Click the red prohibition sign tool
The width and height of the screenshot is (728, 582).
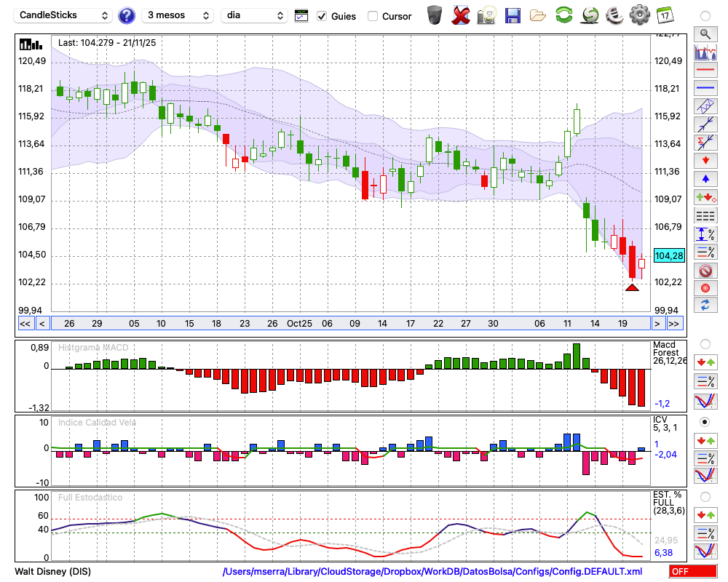click(705, 271)
